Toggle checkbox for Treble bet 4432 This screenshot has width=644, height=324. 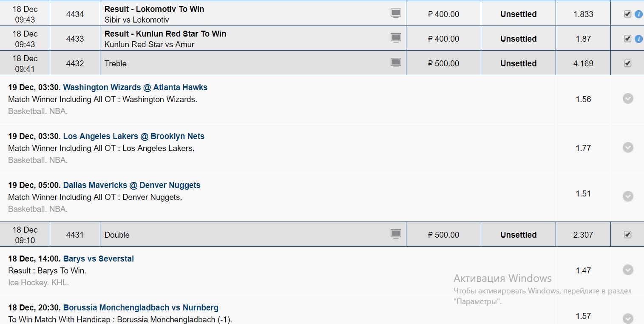(x=627, y=63)
